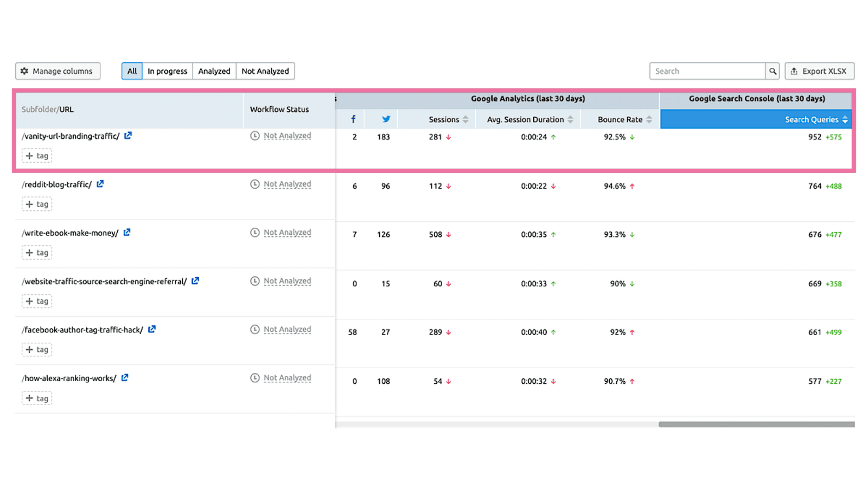This screenshot has width=868, height=488.
Task: Click the Facebook column header icon
Action: [353, 119]
